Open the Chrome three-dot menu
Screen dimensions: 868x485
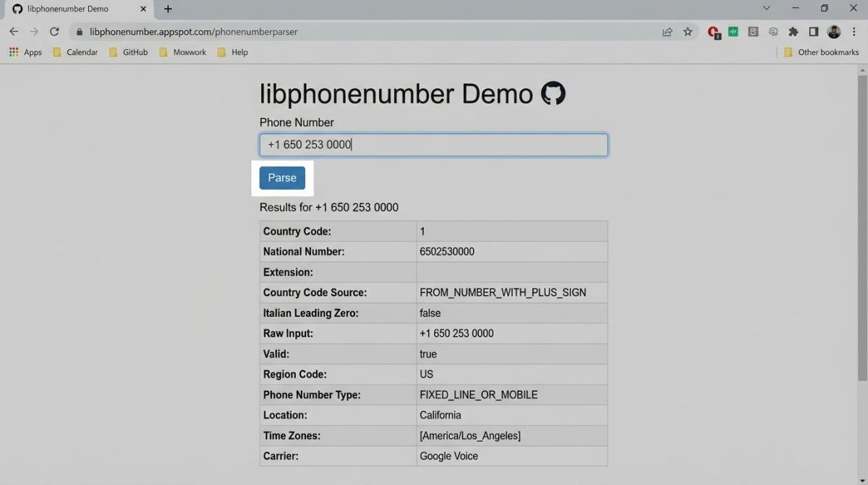point(854,32)
